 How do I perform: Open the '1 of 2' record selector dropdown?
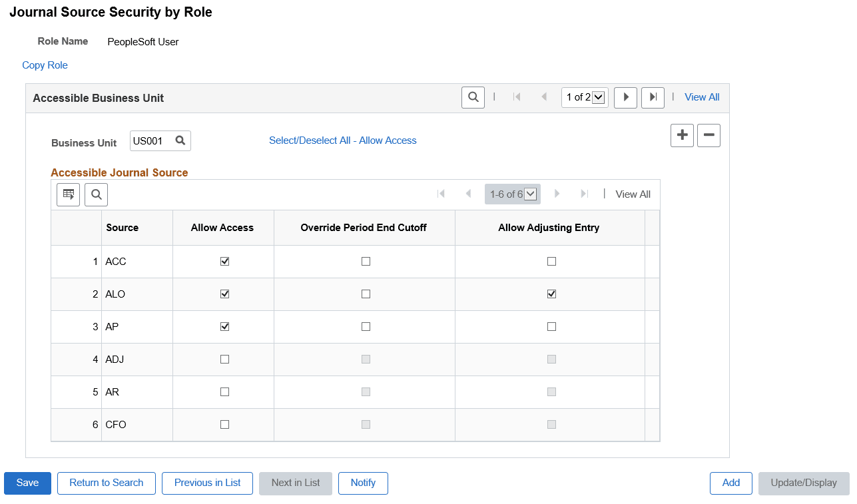click(x=584, y=97)
